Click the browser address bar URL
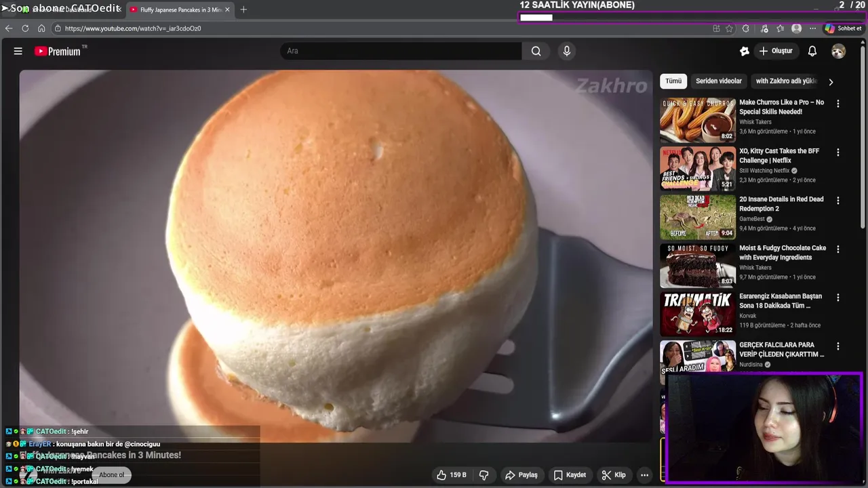Image resolution: width=868 pixels, height=488 pixels. point(133,28)
